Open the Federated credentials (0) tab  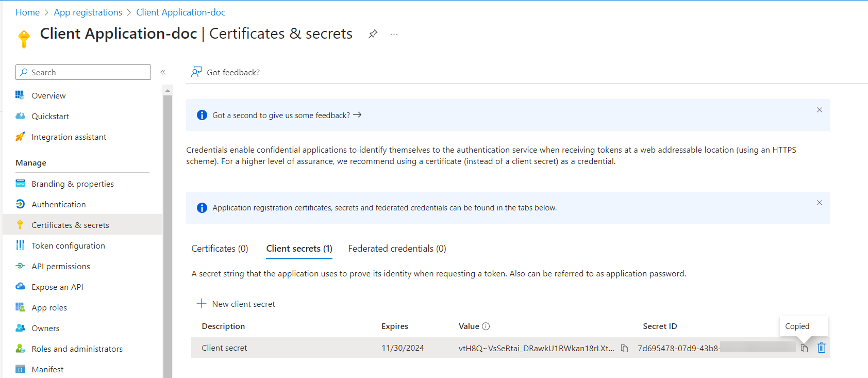click(x=397, y=249)
